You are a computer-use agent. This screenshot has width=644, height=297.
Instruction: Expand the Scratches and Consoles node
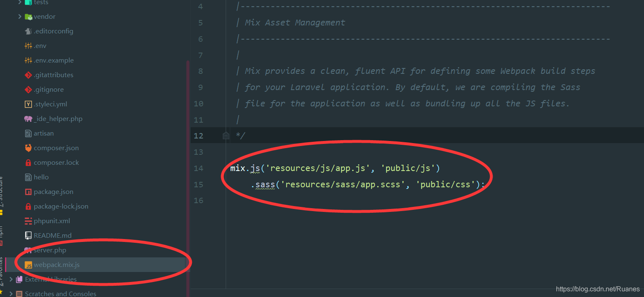(11, 294)
